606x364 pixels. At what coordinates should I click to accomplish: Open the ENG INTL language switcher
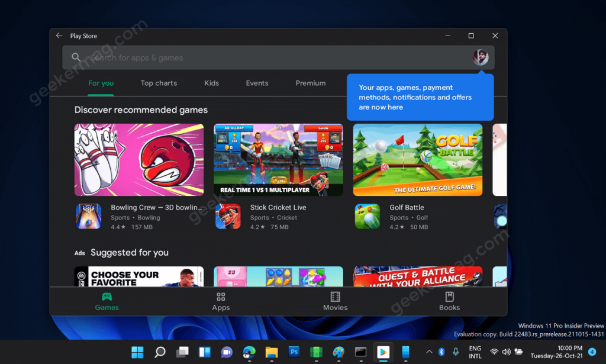pos(475,352)
